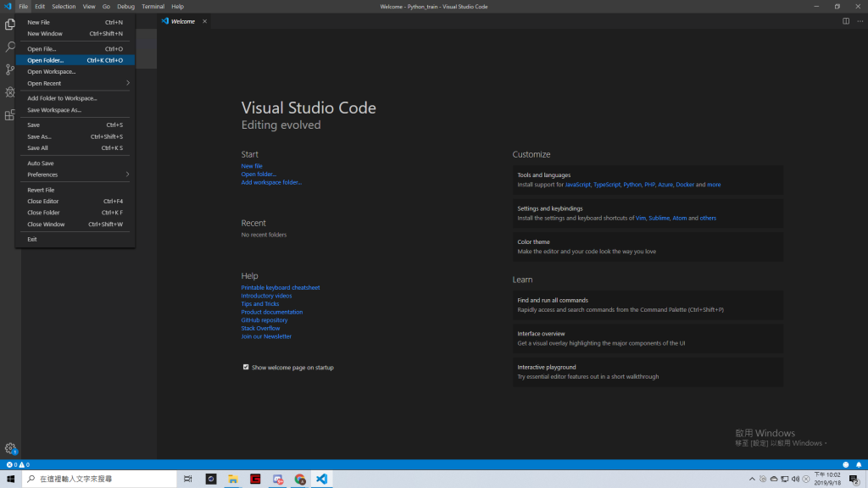
Task: Click Save As... in File menu
Action: tap(75, 136)
